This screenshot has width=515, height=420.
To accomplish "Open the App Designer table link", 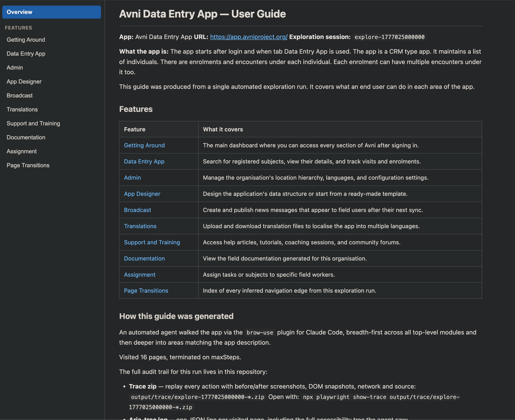I will coord(142,194).
